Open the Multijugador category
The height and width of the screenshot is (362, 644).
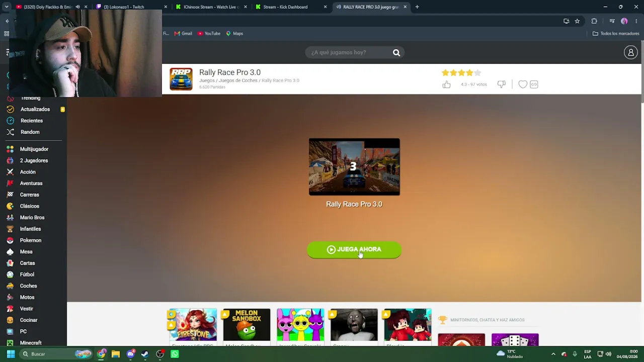click(34, 149)
